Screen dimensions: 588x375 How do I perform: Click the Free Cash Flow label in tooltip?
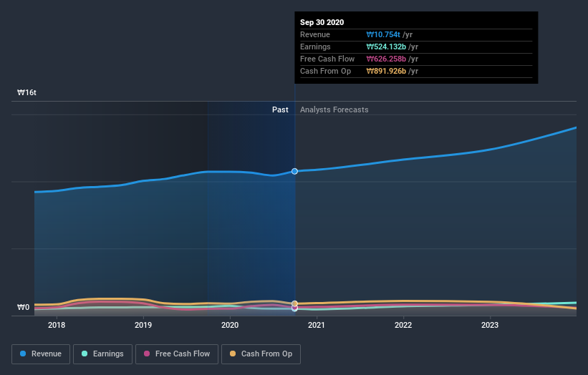click(x=327, y=59)
